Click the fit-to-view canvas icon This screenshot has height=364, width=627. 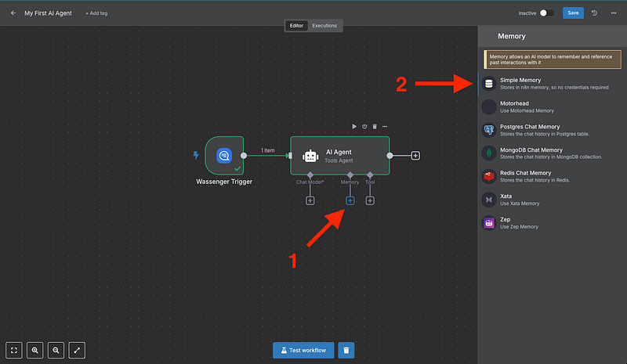pyautogui.click(x=15, y=350)
